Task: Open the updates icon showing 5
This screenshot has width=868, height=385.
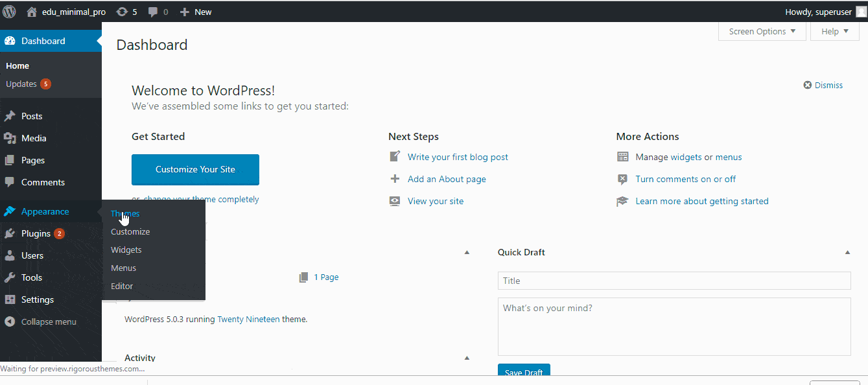Action: coord(121,12)
